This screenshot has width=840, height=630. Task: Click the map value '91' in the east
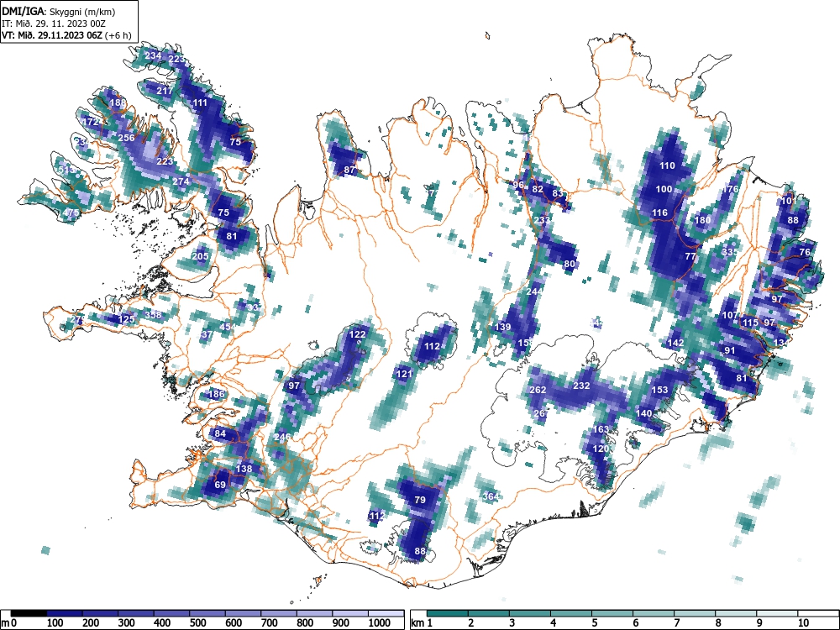pyautogui.click(x=730, y=350)
